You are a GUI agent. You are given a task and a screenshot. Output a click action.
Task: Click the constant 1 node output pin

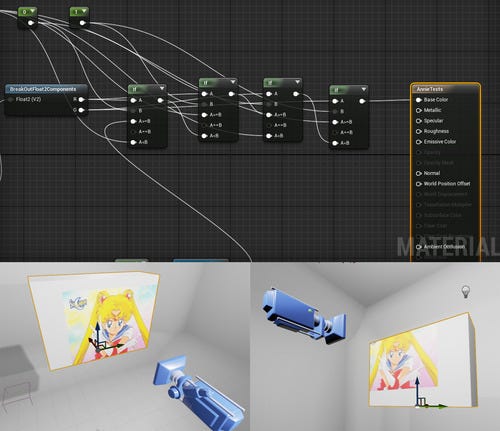point(82,23)
